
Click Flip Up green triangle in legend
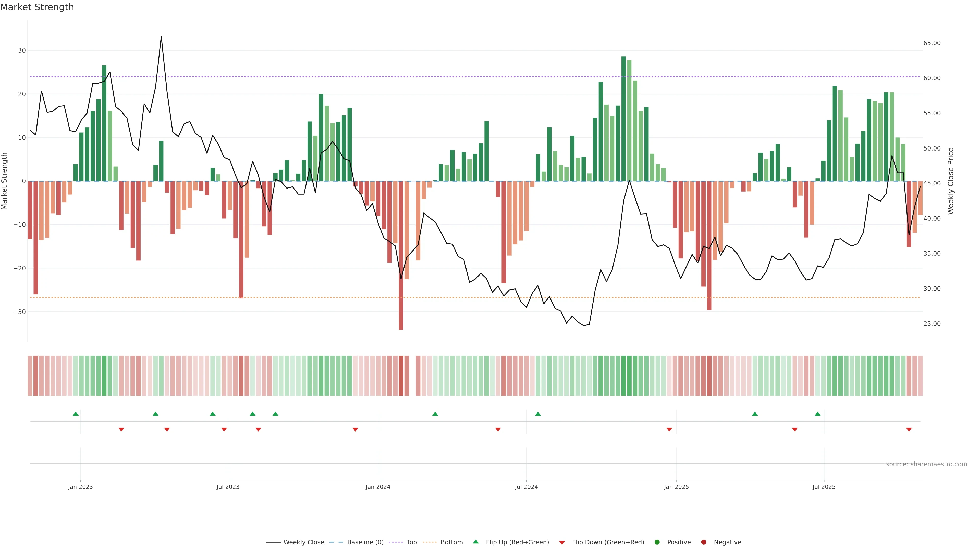[475, 542]
